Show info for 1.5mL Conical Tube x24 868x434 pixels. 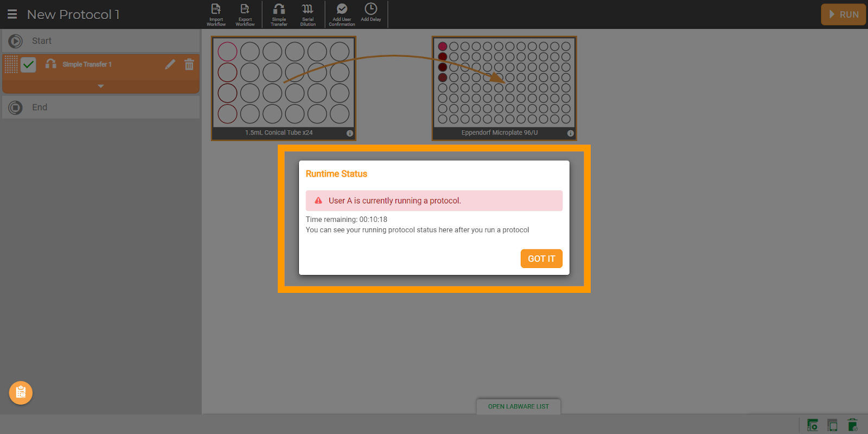349,133
